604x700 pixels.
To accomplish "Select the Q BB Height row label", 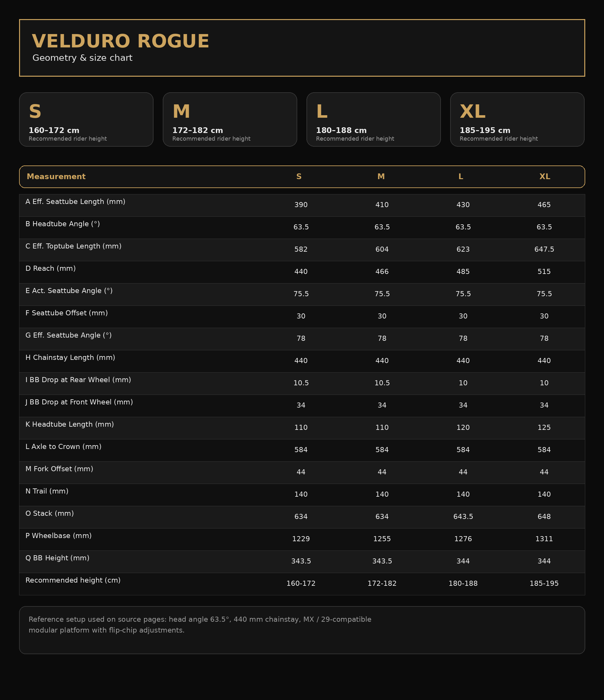I will point(58,558).
